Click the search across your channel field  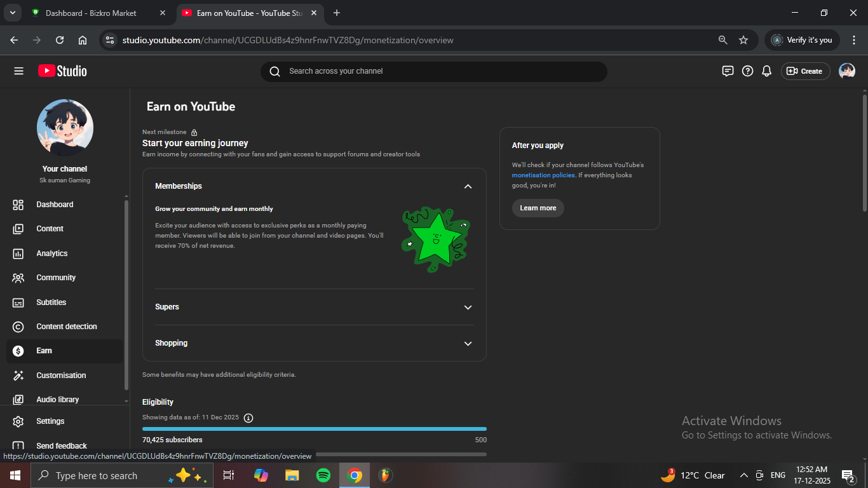point(433,71)
